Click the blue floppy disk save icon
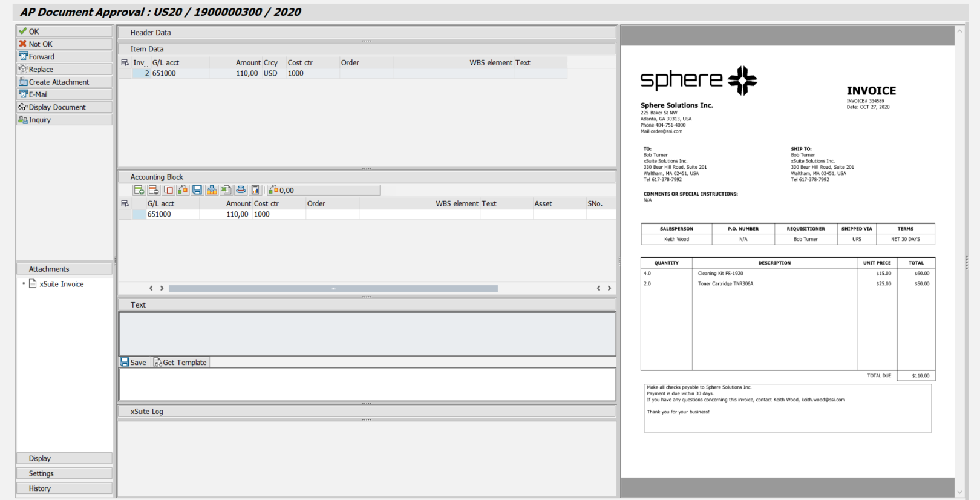This screenshot has height=500, width=980. click(x=197, y=190)
